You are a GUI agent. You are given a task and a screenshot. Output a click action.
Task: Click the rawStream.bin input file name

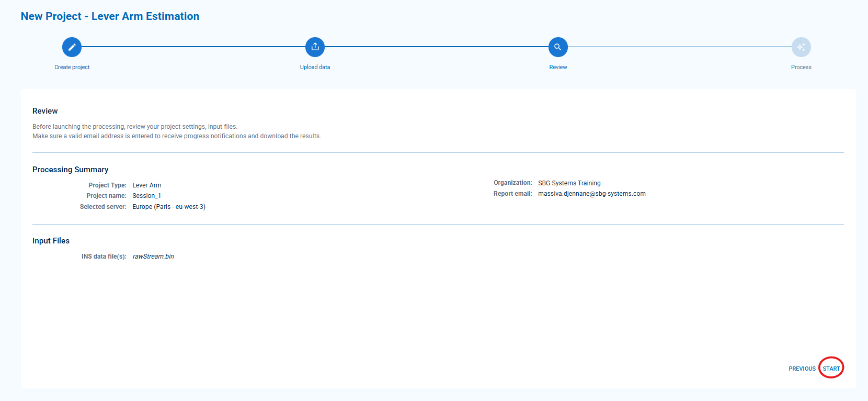click(153, 257)
